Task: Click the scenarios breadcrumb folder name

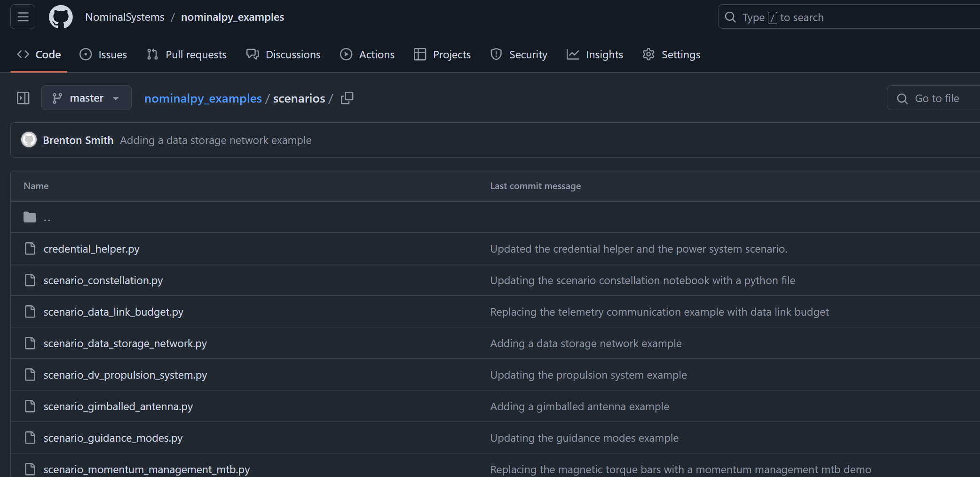Action: [x=299, y=98]
